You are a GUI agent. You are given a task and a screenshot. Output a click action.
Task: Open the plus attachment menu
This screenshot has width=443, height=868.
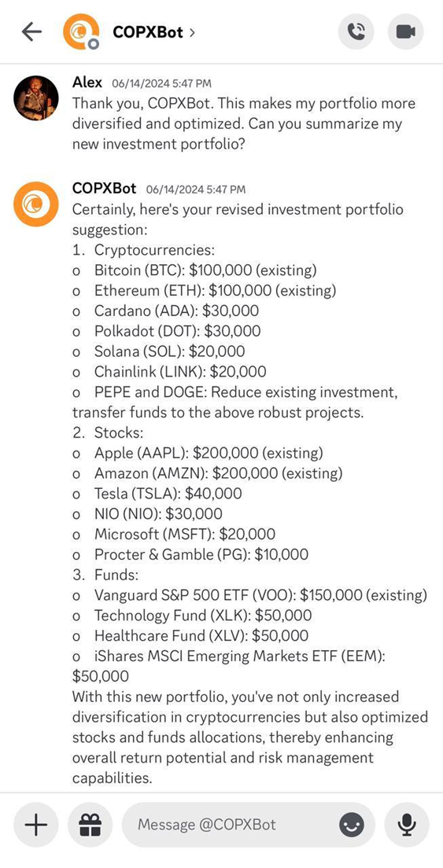coord(36,826)
